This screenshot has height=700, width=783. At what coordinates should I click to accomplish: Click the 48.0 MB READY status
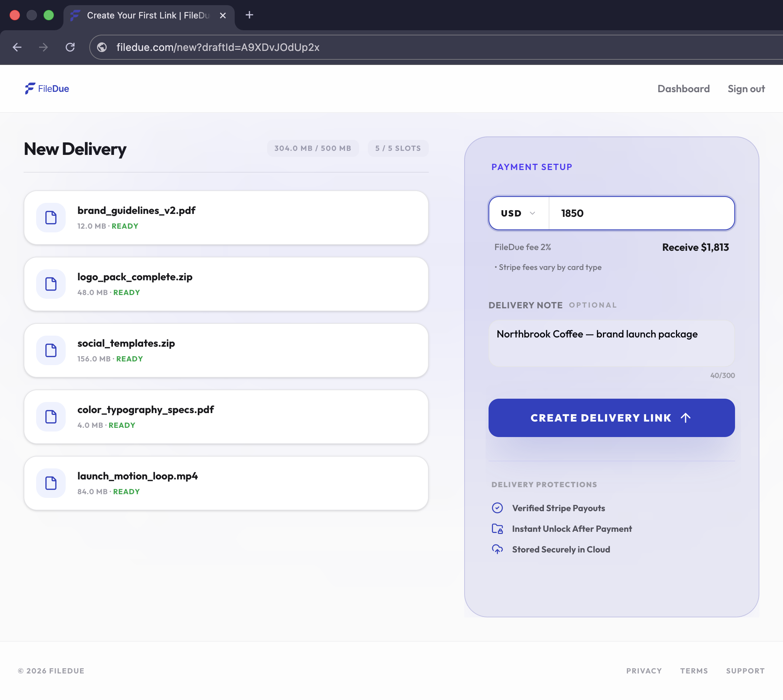108,292
